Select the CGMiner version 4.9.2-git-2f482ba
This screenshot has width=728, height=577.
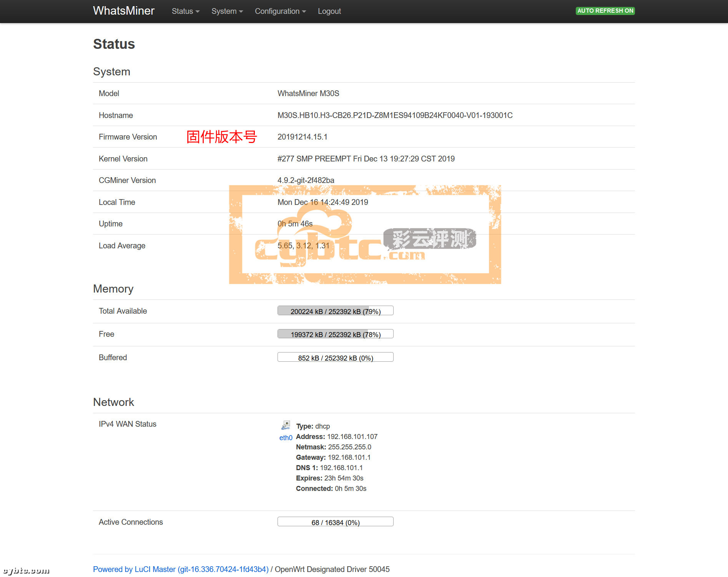pos(306,180)
